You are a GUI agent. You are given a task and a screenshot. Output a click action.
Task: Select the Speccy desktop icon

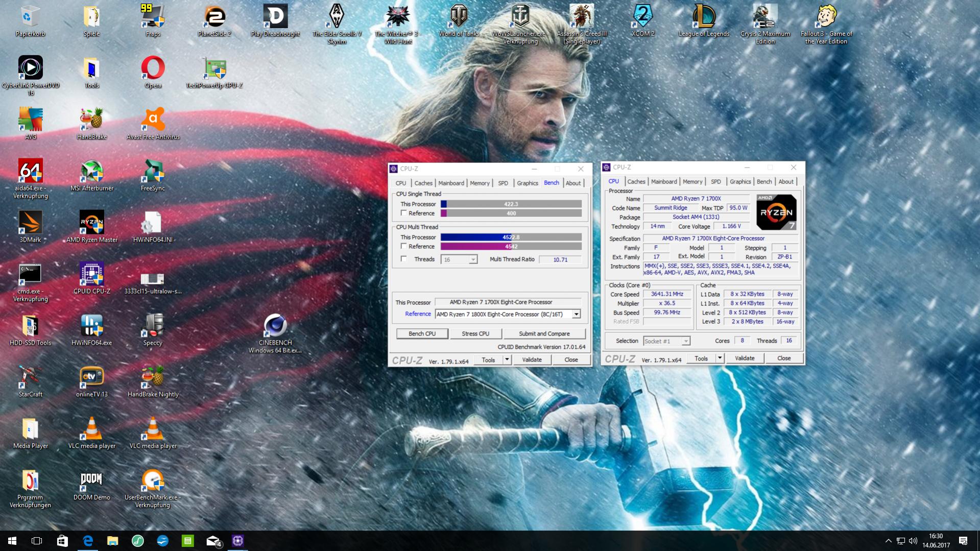coord(153,330)
